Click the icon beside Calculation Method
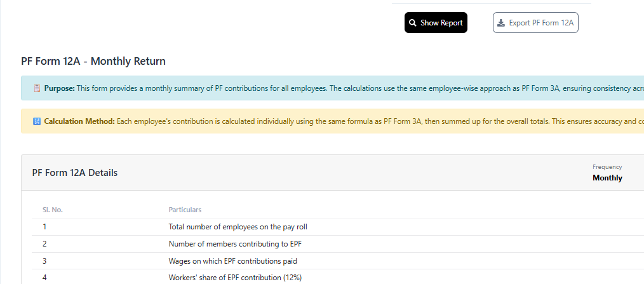This screenshot has height=284, width=644. [x=37, y=121]
